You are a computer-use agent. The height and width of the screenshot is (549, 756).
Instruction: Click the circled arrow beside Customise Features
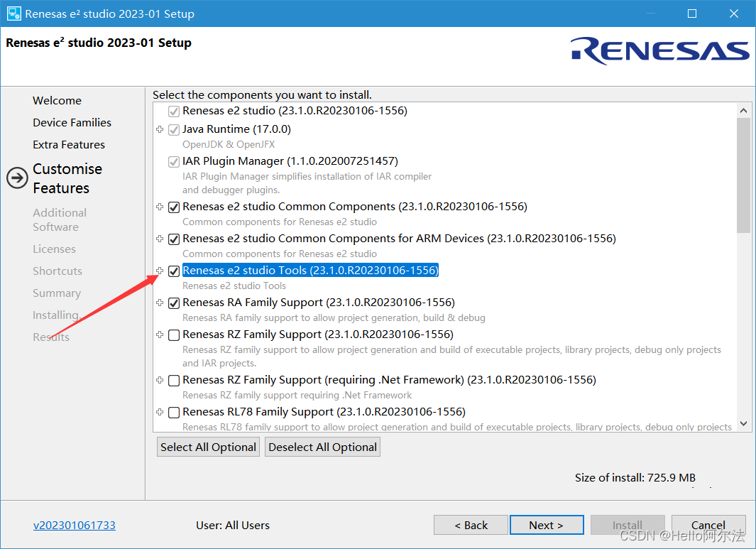[17, 178]
